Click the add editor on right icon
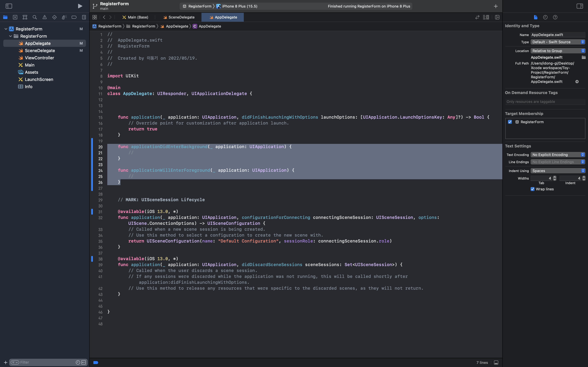The height and width of the screenshot is (367, 588). [497, 17]
